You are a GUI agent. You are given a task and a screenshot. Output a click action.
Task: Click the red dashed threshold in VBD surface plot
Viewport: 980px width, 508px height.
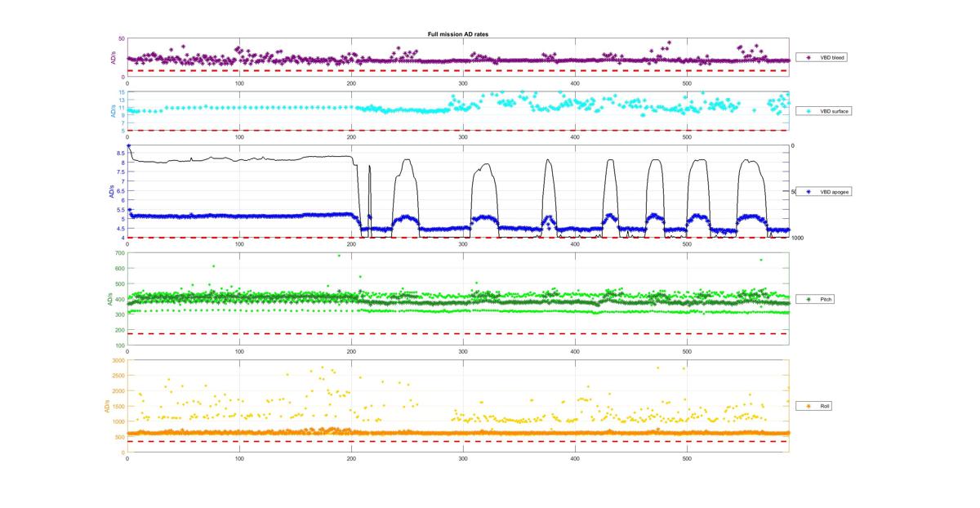[458, 130]
